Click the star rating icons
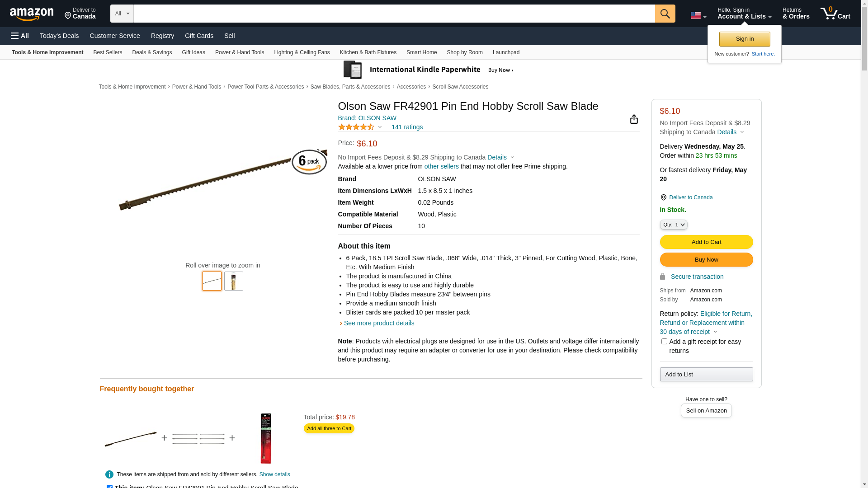 pos(356,127)
